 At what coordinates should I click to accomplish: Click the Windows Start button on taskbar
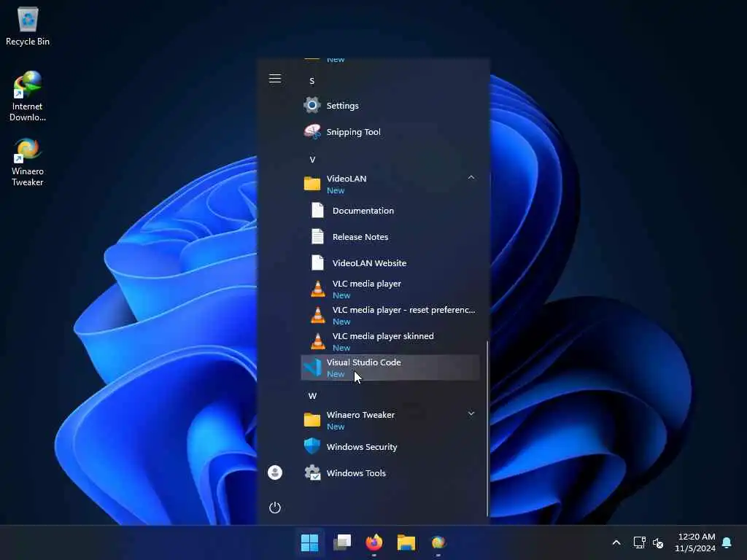[x=309, y=542]
